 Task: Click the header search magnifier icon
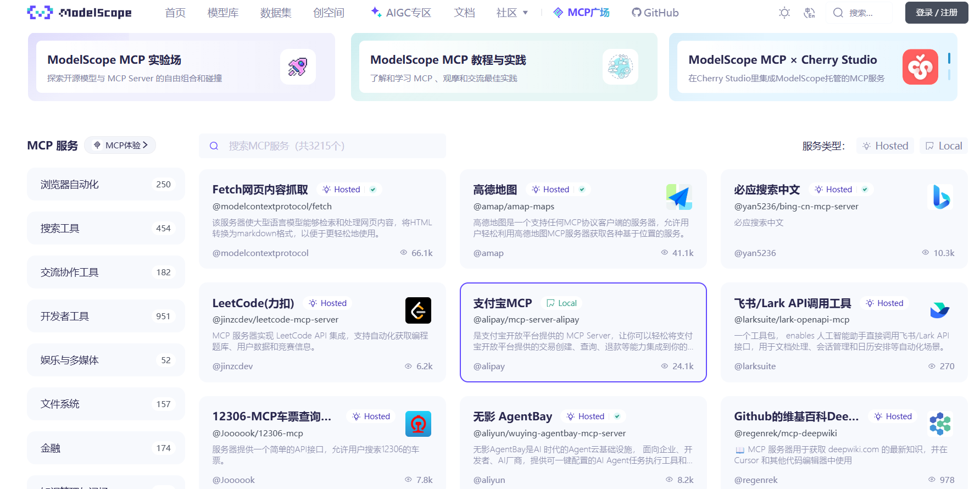click(x=838, y=13)
